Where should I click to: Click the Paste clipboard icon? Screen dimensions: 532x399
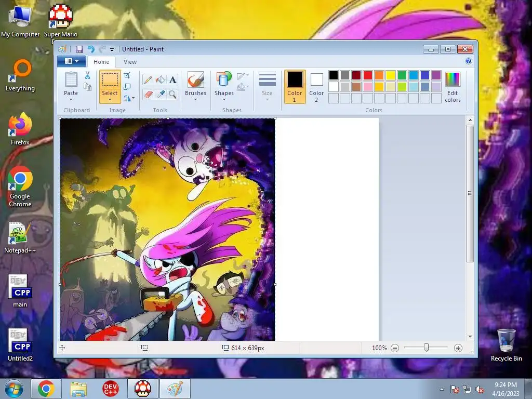(71, 79)
